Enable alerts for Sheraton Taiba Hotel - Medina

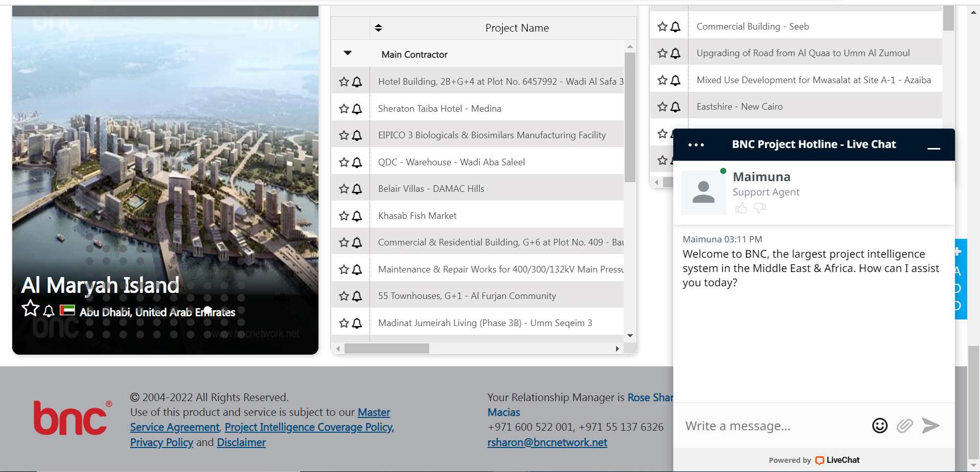357,109
